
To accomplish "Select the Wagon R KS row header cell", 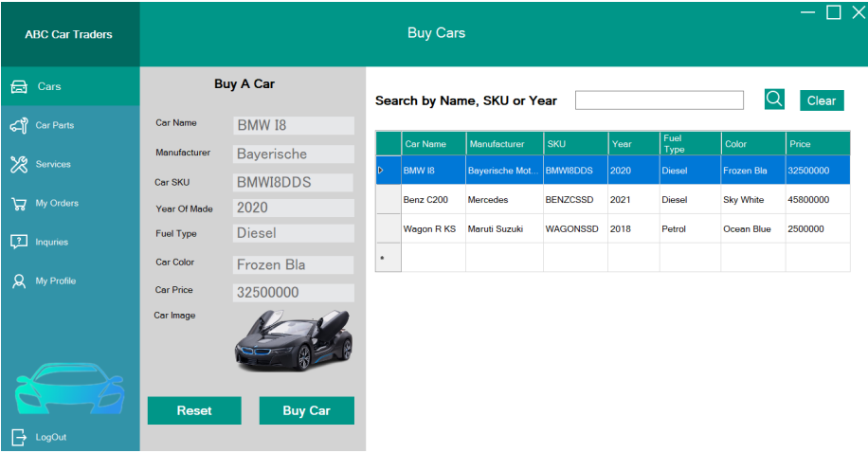I will click(x=389, y=228).
